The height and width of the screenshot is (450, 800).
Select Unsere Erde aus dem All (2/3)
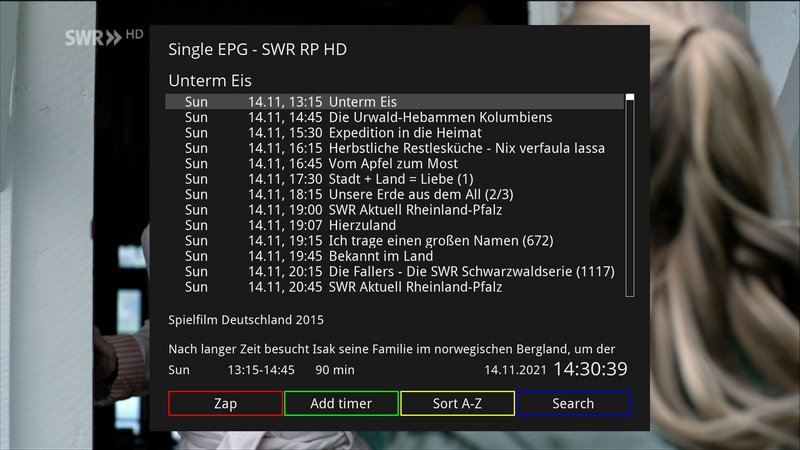394,194
